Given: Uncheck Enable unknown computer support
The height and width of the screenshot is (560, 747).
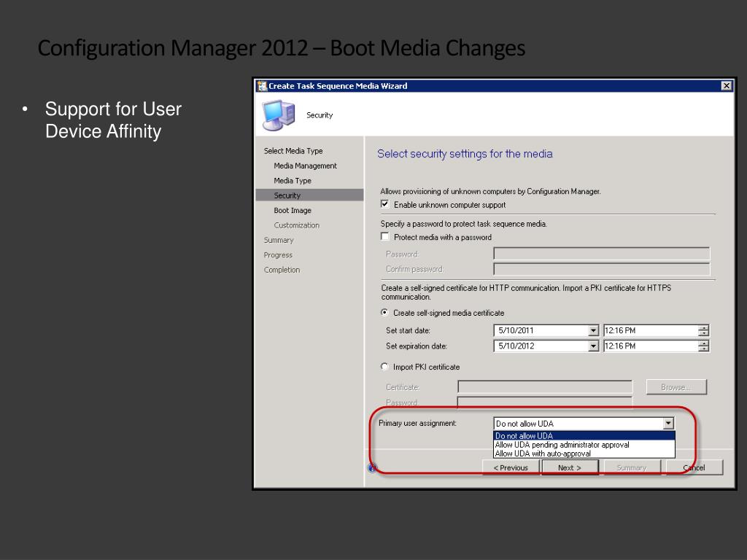Looking at the screenshot, I should 385,204.
